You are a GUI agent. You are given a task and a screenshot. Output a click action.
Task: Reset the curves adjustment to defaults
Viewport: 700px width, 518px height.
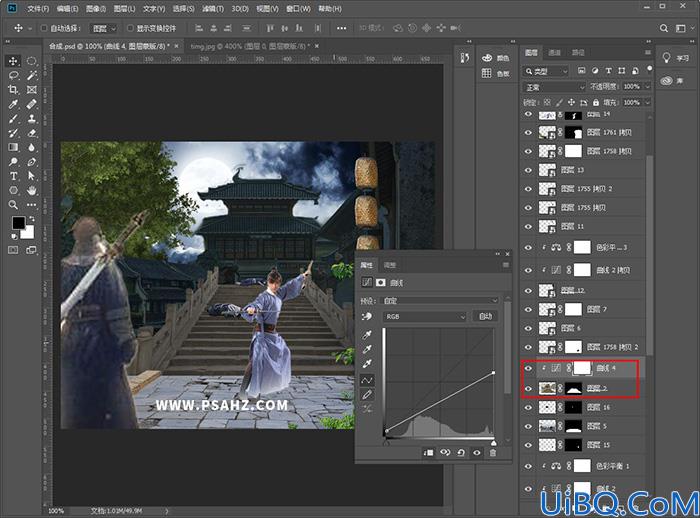[461, 453]
